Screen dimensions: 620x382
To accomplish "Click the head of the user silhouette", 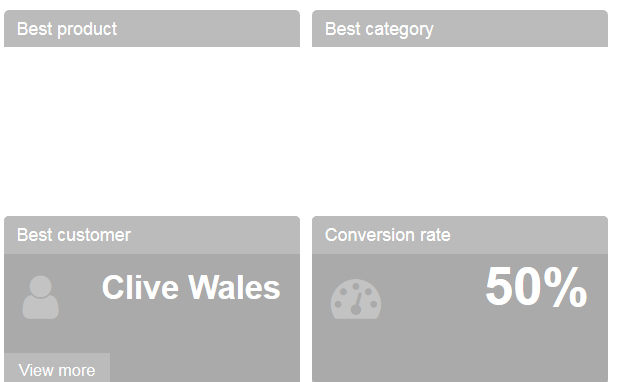I will point(40,286).
